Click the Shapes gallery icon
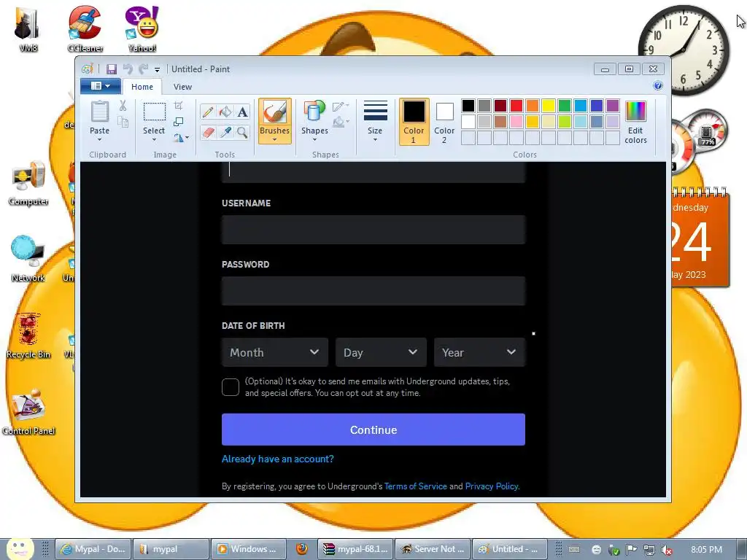Screen dimensions: 747x560 pyautogui.click(x=314, y=112)
